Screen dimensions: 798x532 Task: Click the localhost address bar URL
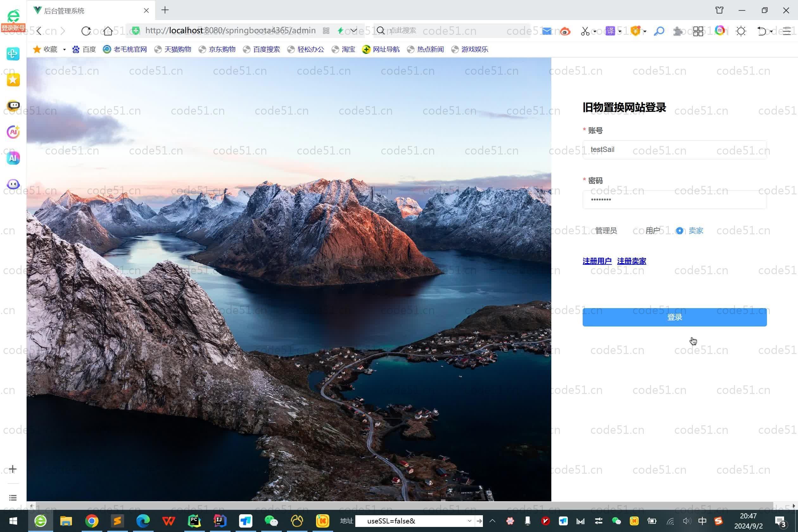(x=230, y=30)
